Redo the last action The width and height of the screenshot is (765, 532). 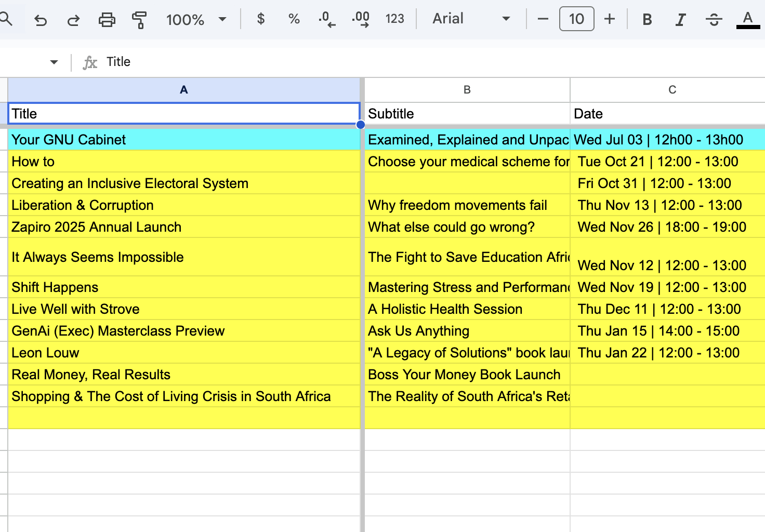73,19
